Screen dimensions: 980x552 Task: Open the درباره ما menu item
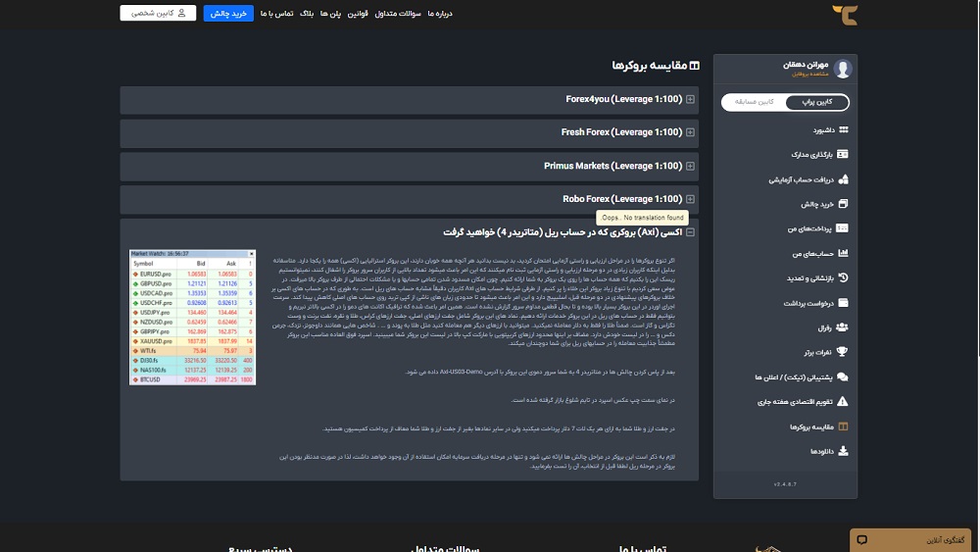(440, 14)
